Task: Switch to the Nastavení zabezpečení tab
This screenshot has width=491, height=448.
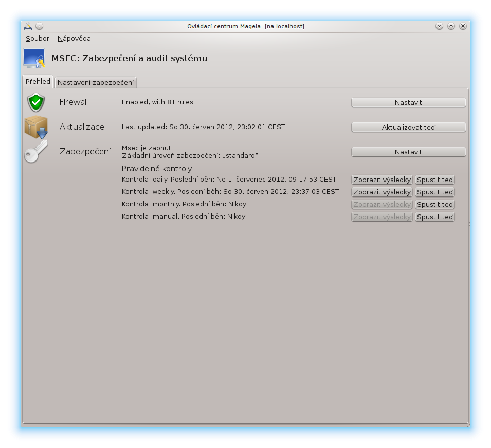Action: 96,82
